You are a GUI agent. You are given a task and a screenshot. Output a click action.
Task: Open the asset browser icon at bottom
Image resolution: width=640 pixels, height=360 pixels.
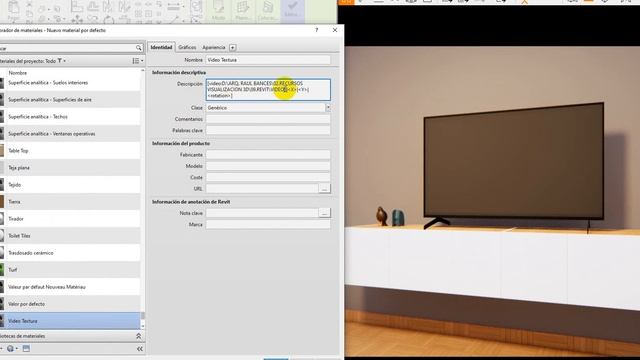click(x=26, y=349)
